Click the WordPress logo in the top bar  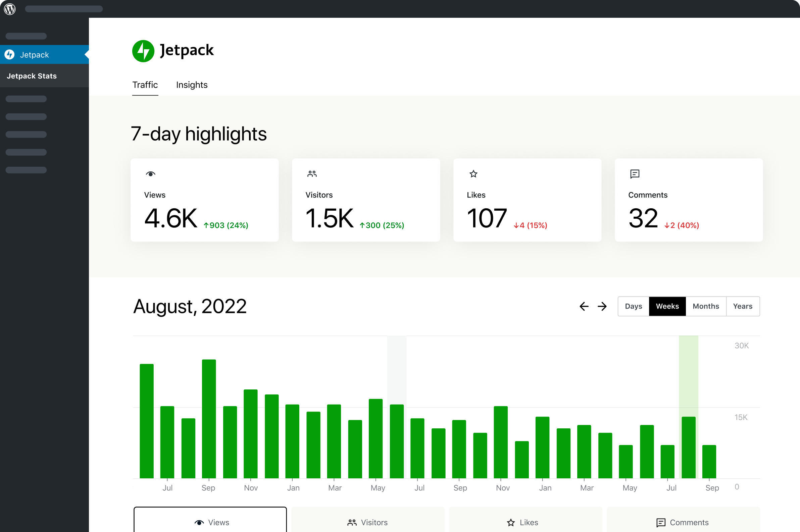coord(9,9)
